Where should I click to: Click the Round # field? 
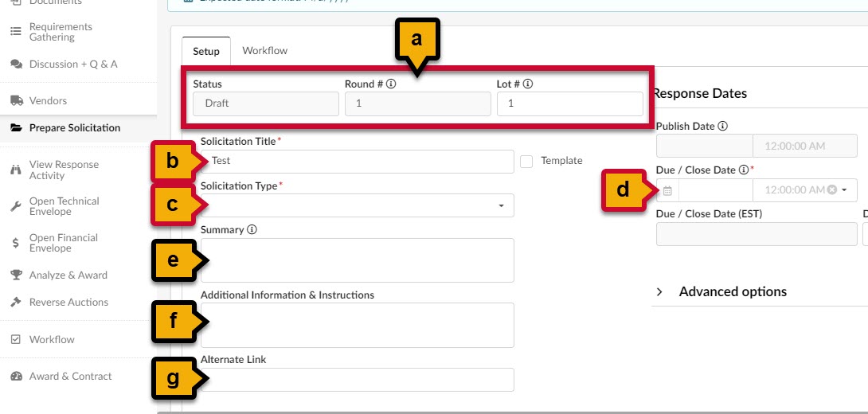coord(417,103)
